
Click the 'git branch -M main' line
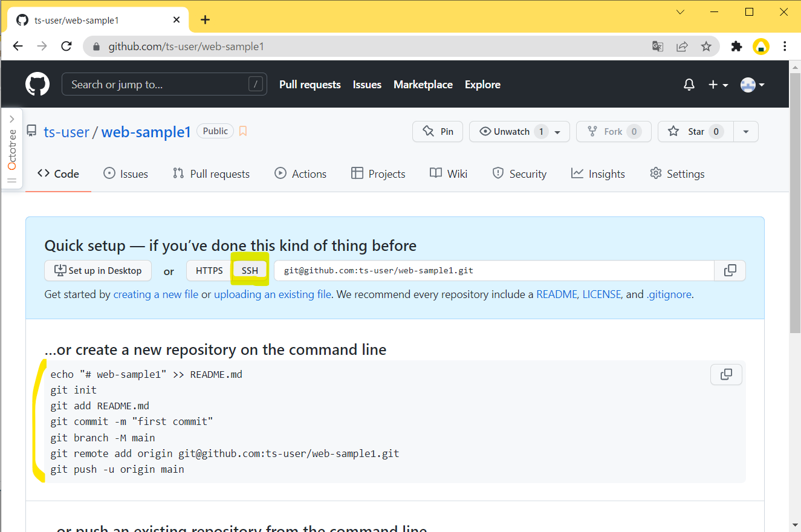click(103, 438)
